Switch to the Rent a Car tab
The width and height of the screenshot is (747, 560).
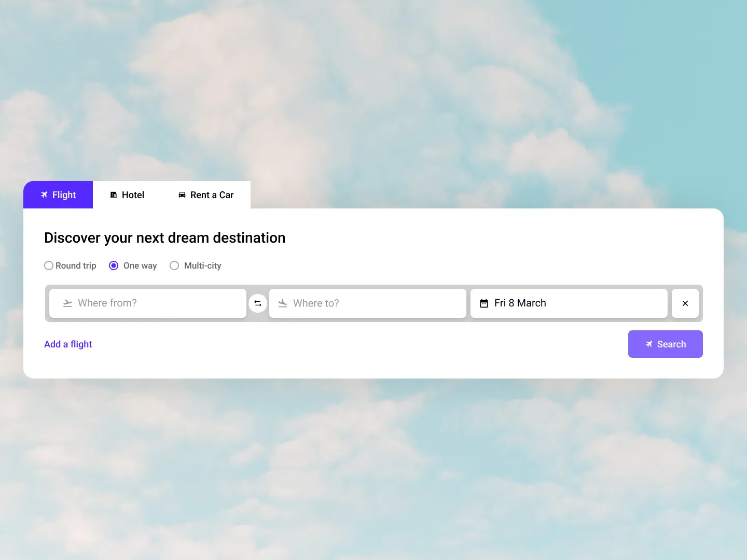point(206,195)
